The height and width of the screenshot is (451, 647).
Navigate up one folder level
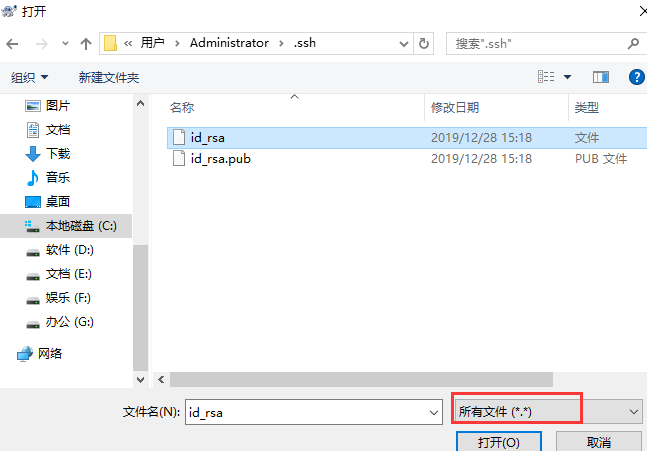86,44
